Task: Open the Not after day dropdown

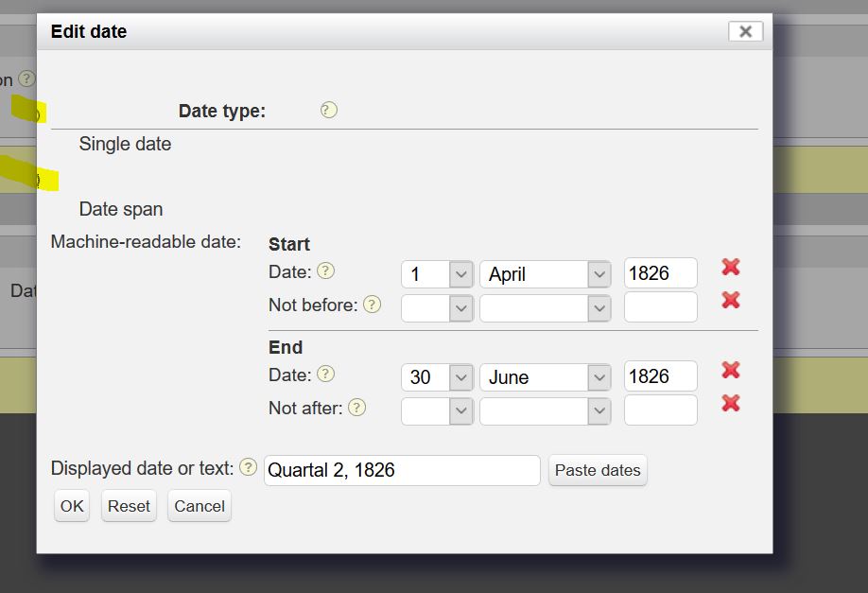Action: point(438,410)
